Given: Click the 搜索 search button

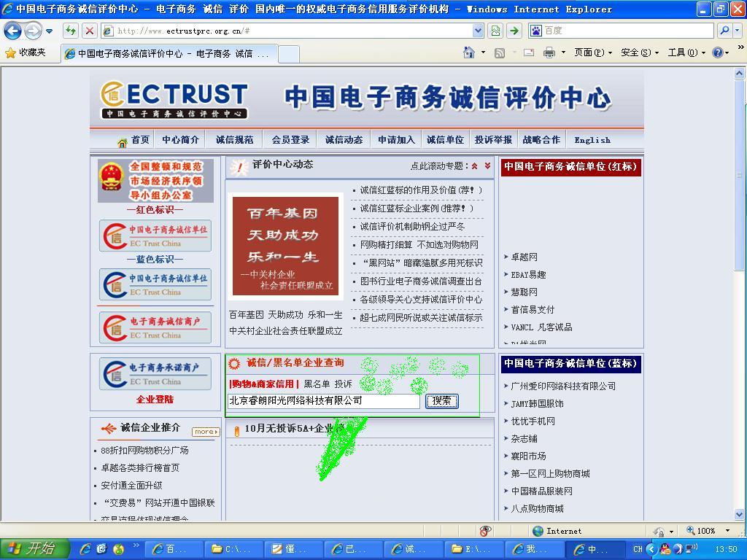Looking at the screenshot, I should pos(441,401).
